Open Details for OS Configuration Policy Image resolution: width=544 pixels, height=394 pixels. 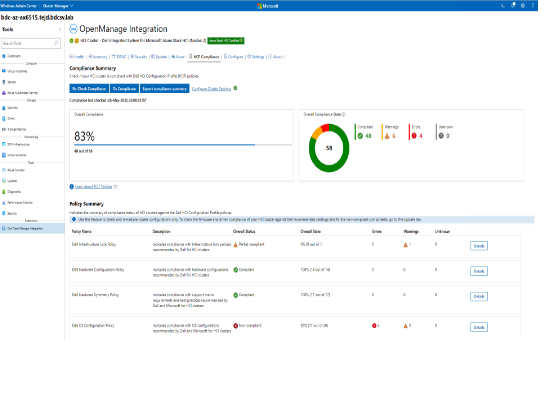coord(479,327)
